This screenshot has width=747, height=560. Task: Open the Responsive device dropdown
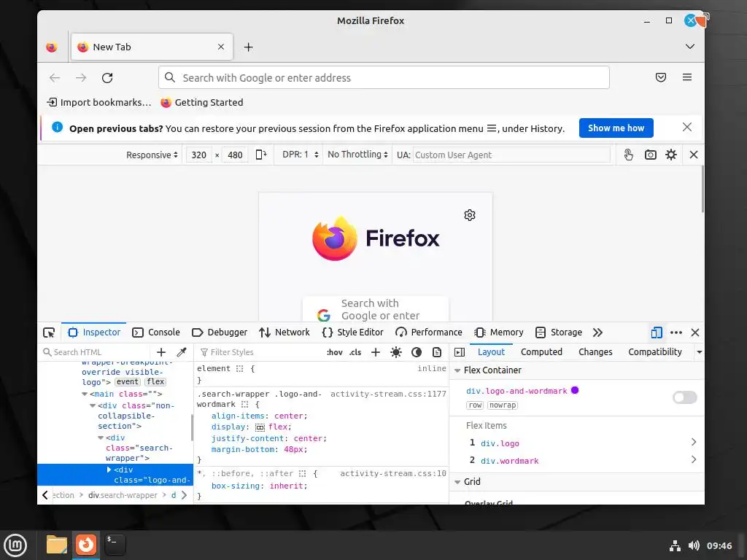pos(152,155)
